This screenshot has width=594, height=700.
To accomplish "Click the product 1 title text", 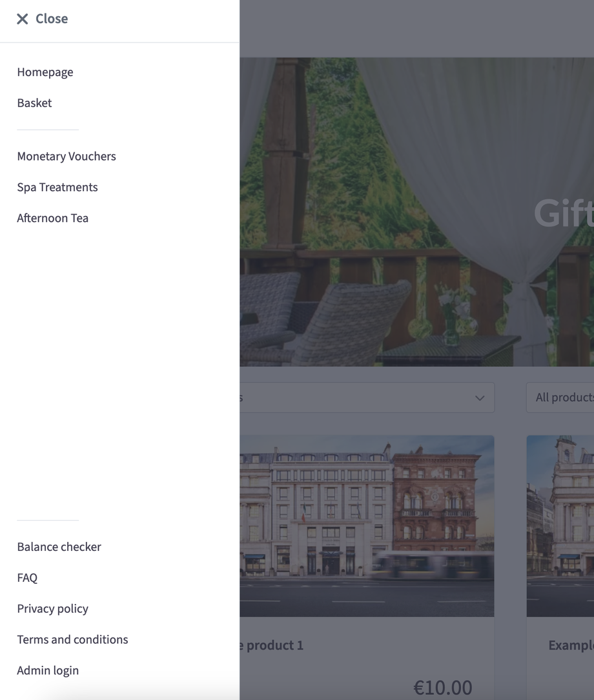I will pyautogui.click(x=272, y=645).
